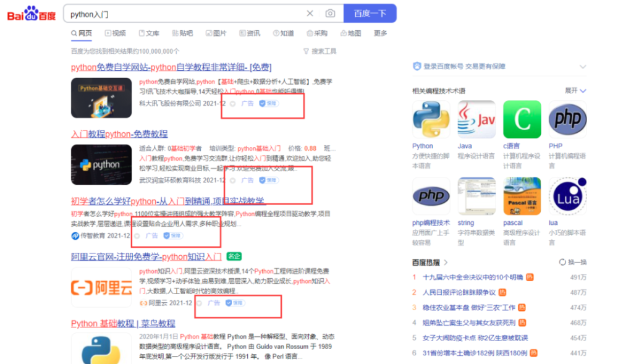This screenshot has height=364, width=618.
Task: Switch to the 图片 tab
Action: pyautogui.click(x=216, y=33)
